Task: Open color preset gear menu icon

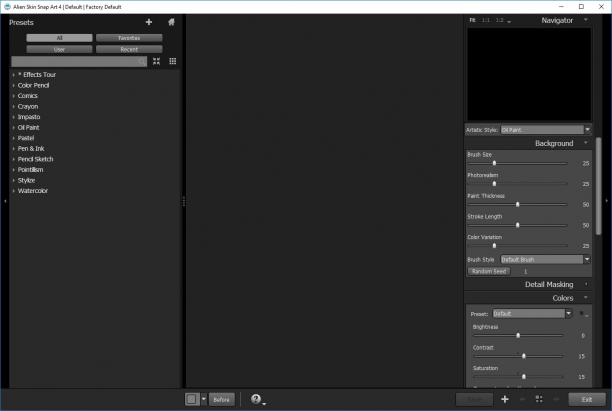Action: pos(583,313)
